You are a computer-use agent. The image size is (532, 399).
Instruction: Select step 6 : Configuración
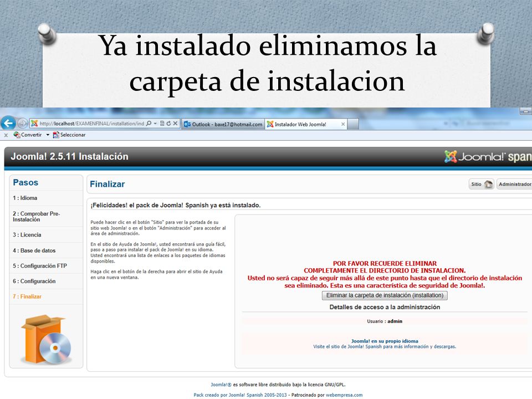pyautogui.click(x=46, y=282)
